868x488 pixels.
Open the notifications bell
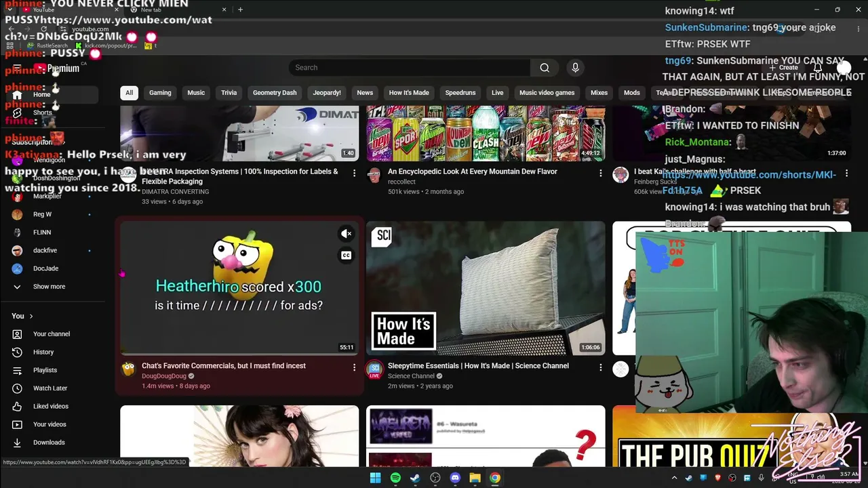pos(818,68)
